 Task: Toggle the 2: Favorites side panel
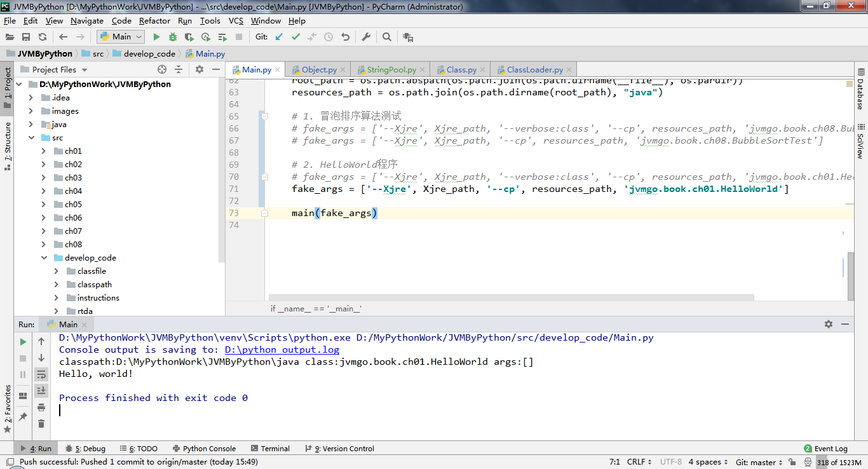(7, 409)
